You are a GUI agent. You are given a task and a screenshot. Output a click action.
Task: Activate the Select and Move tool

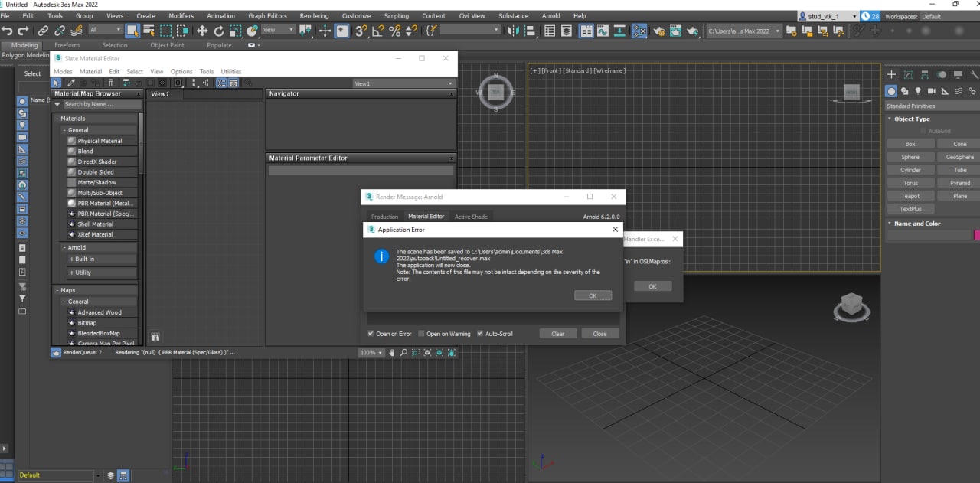(202, 31)
